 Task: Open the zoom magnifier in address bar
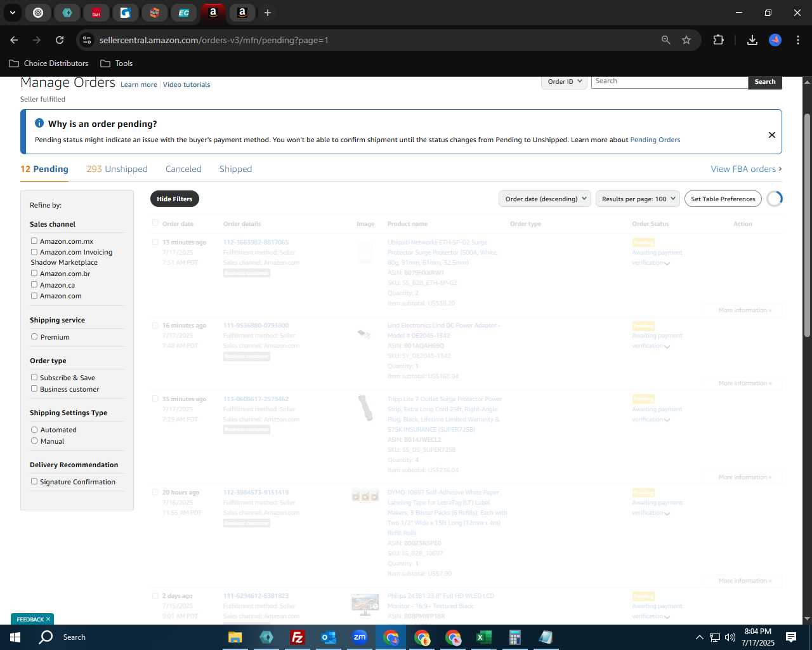(665, 40)
